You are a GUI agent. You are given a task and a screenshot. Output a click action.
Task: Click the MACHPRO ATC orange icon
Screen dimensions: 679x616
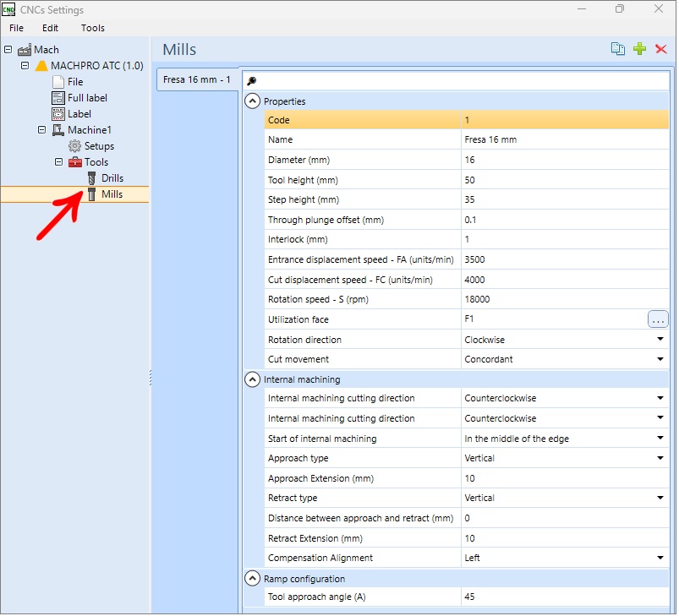[41, 66]
